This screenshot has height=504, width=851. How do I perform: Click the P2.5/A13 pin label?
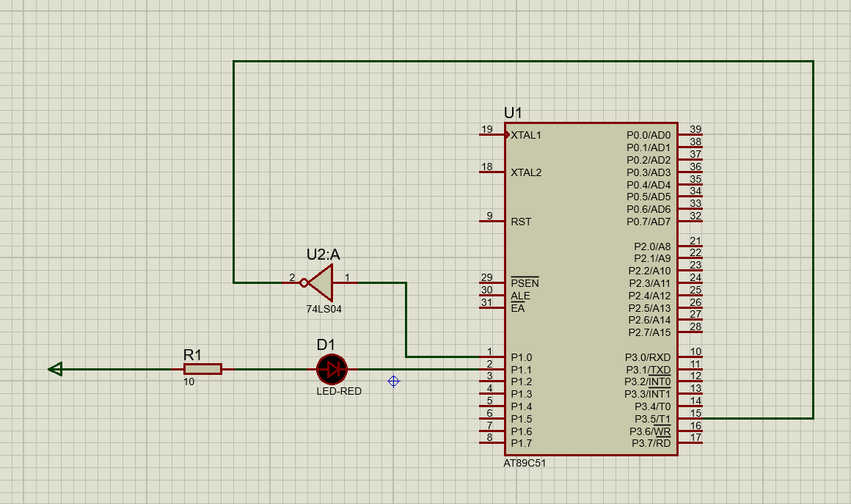(x=650, y=309)
